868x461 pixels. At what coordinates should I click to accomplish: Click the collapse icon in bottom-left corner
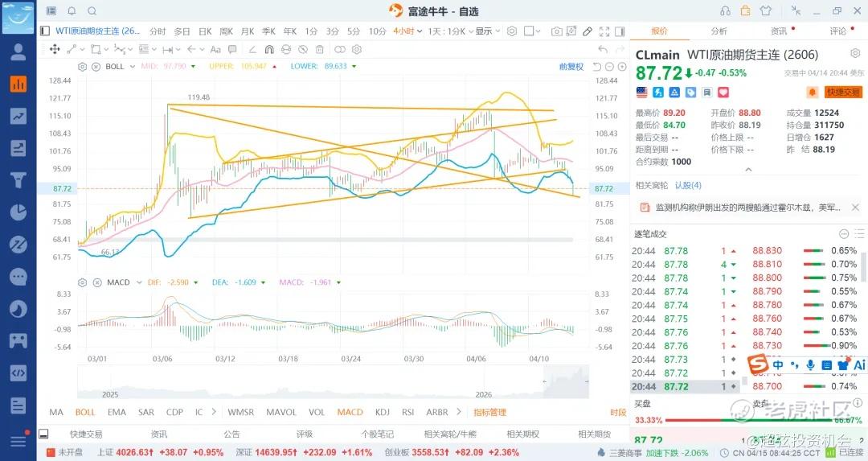pos(43,434)
